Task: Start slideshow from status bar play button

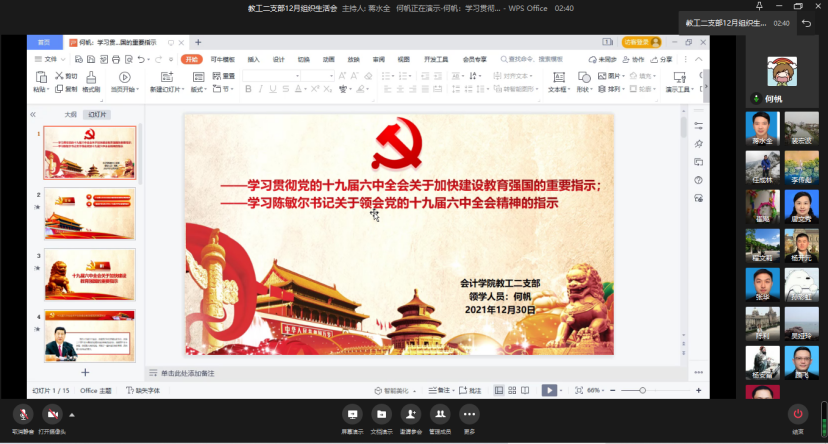Action: click(549, 390)
